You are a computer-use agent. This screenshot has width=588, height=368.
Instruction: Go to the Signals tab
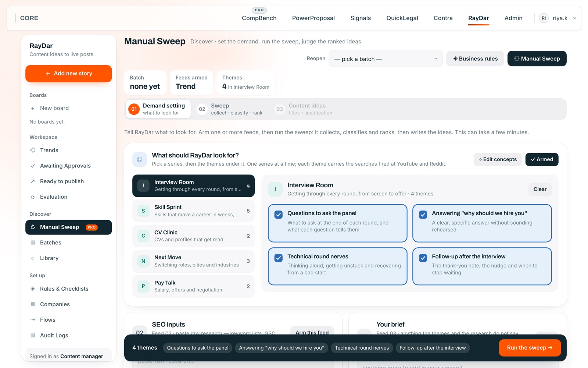click(x=361, y=18)
